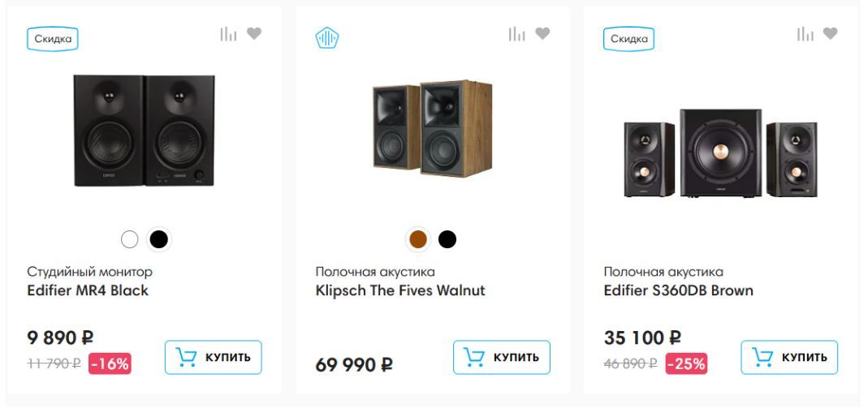Heart the Edifier S360DB Brown speakers
This screenshot has height=417, width=868.
click(830, 34)
